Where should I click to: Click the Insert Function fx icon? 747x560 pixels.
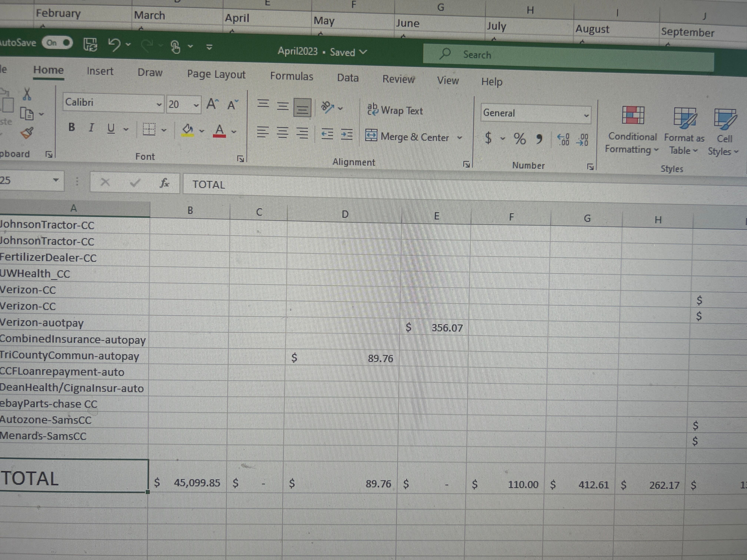(165, 183)
